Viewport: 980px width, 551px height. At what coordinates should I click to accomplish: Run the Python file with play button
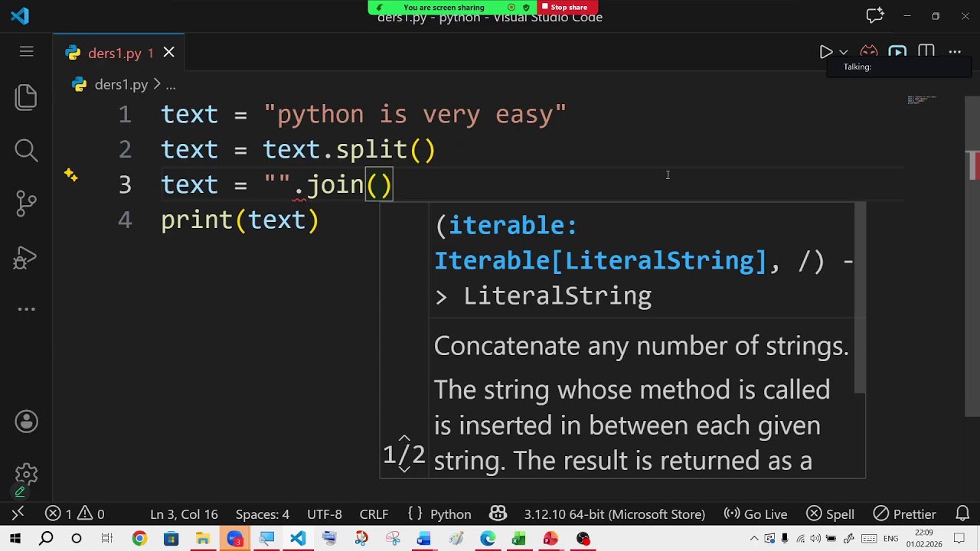(x=826, y=52)
